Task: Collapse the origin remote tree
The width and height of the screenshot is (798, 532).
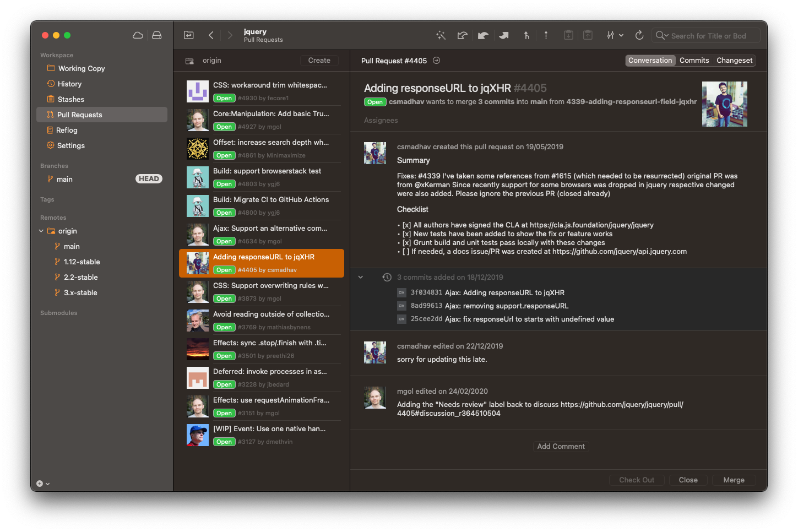Action: (x=41, y=231)
